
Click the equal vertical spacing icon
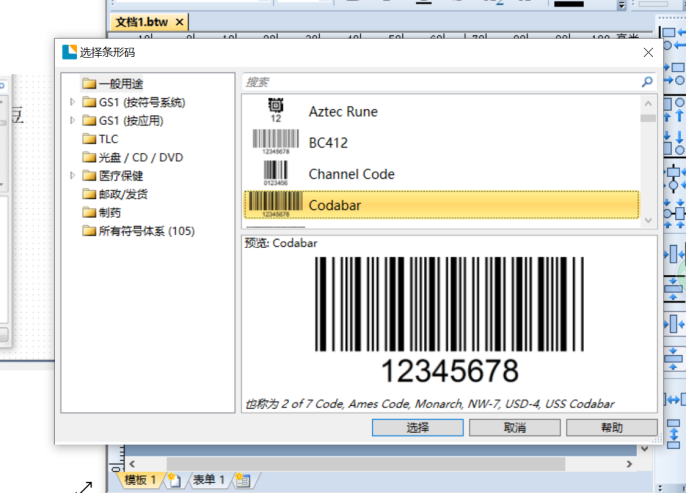click(x=673, y=434)
